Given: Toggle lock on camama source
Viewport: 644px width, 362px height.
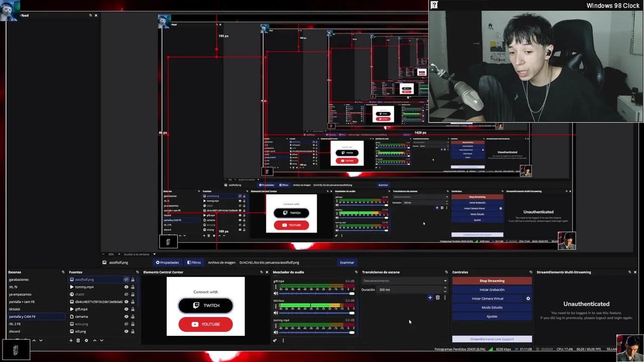Looking at the screenshot, I should click(133, 317).
